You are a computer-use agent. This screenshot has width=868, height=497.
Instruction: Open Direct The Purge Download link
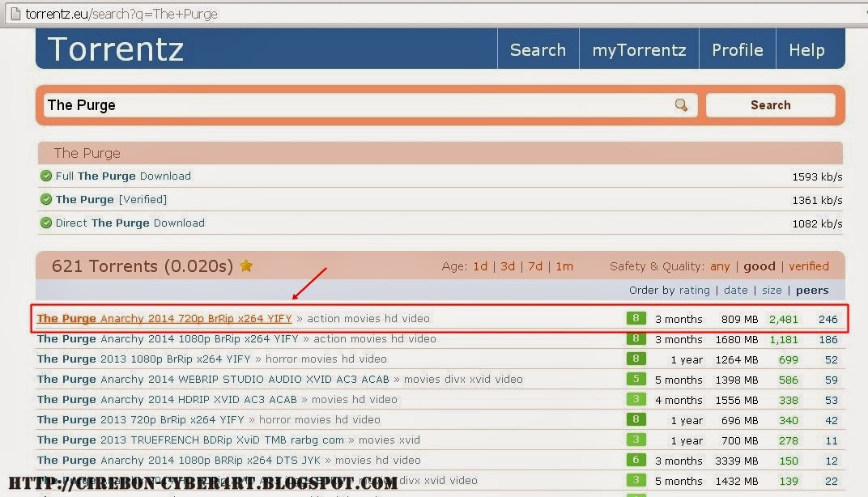[130, 223]
